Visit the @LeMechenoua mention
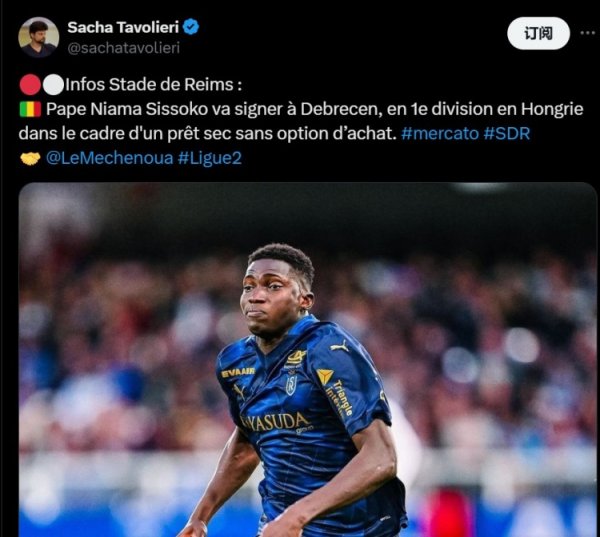 (x=109, y=158)
